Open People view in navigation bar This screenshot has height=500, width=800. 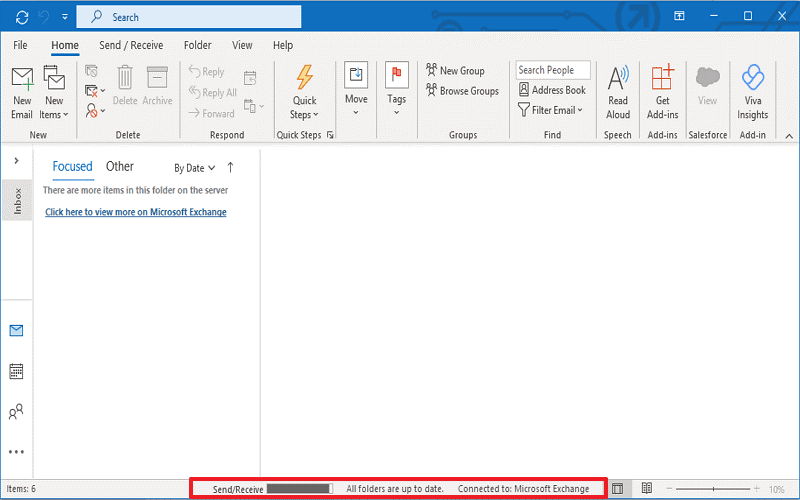[x=16, y=411]
